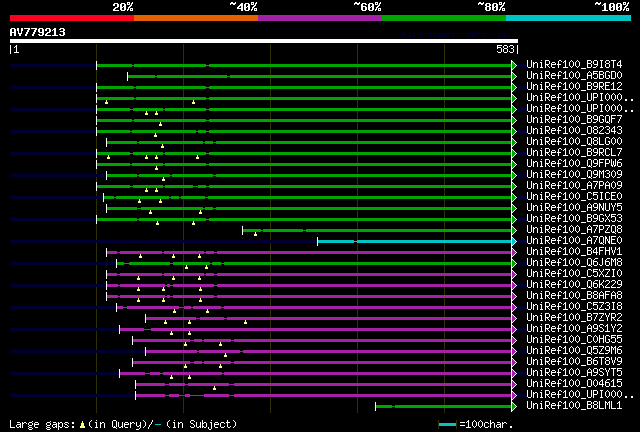Select the UniRef100_A9S1Y2 label
Image resolution: width=640 pixels, height=432 pixels.
[574, 329]
